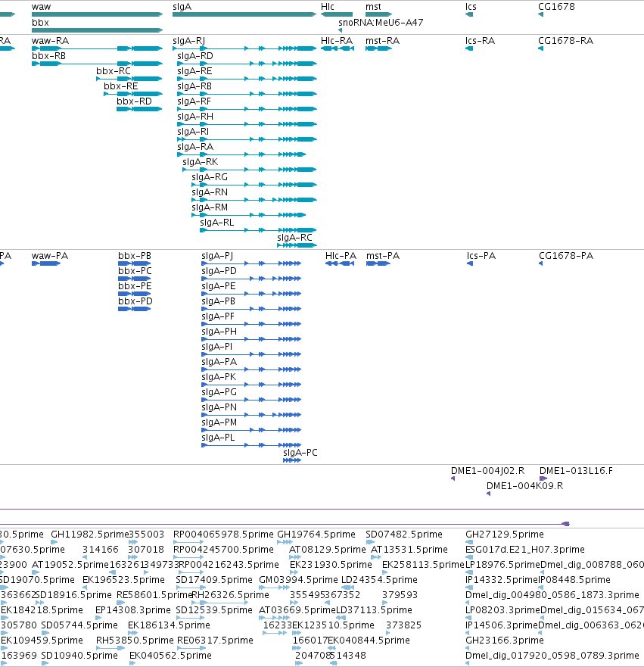Click the SD07482.5prime EST label
Image resolution: width=644 pixels, height=667 pixels.
pos(404,535)
